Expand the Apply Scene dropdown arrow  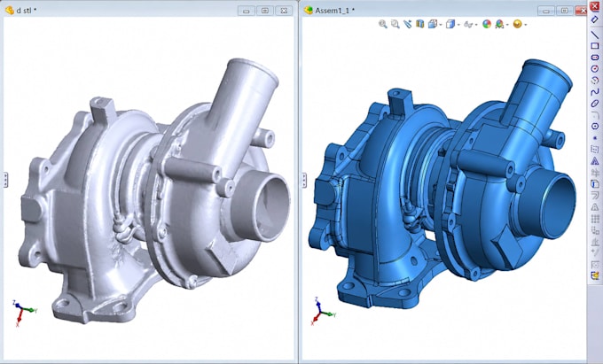[x=507, y=25]
